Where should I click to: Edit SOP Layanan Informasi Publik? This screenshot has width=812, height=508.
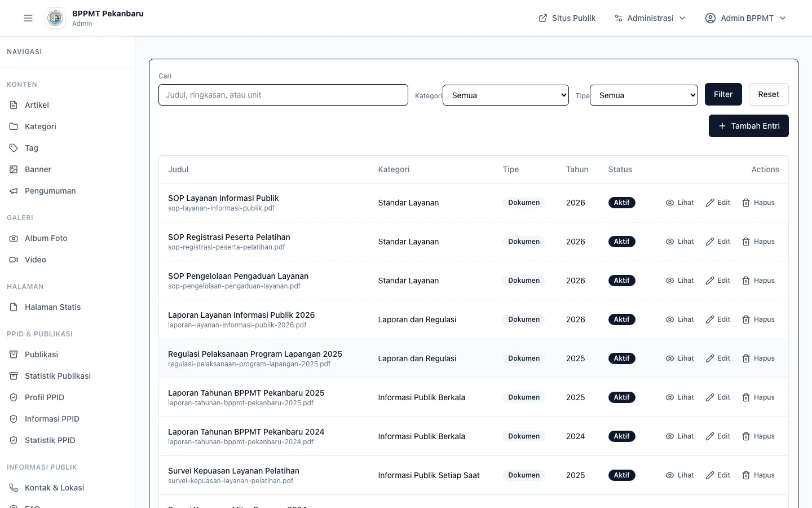point(718,203)
